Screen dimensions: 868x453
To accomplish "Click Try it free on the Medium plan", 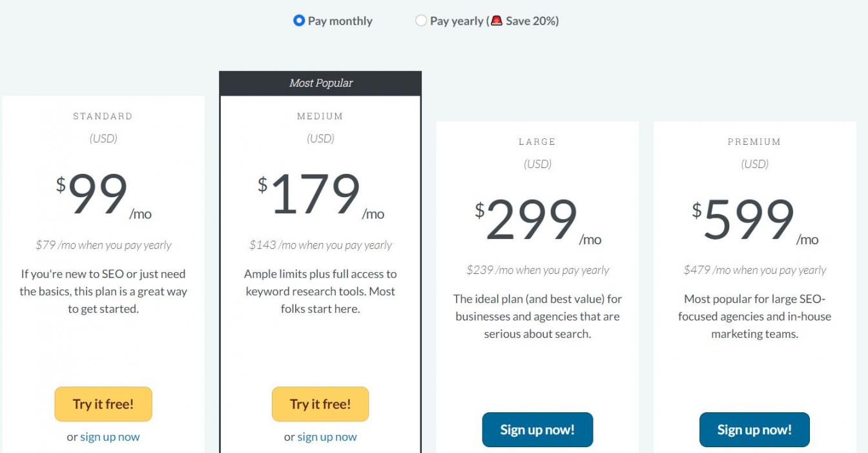I will [320, 404].
